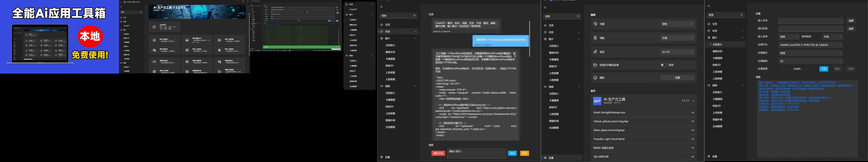This screenshot has width=868, height=162.
Task: Click the search magnifier icon in the chat window
Action: (x=415, y=16)
